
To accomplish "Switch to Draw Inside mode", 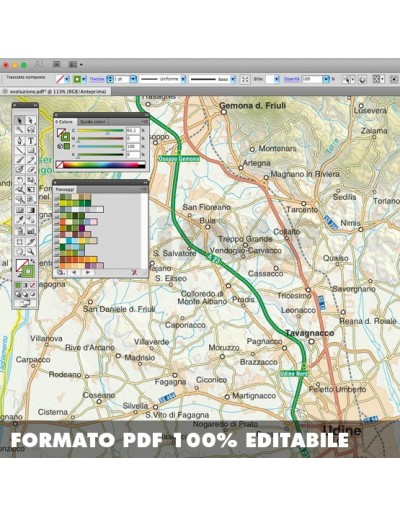I will coord(33,294).
